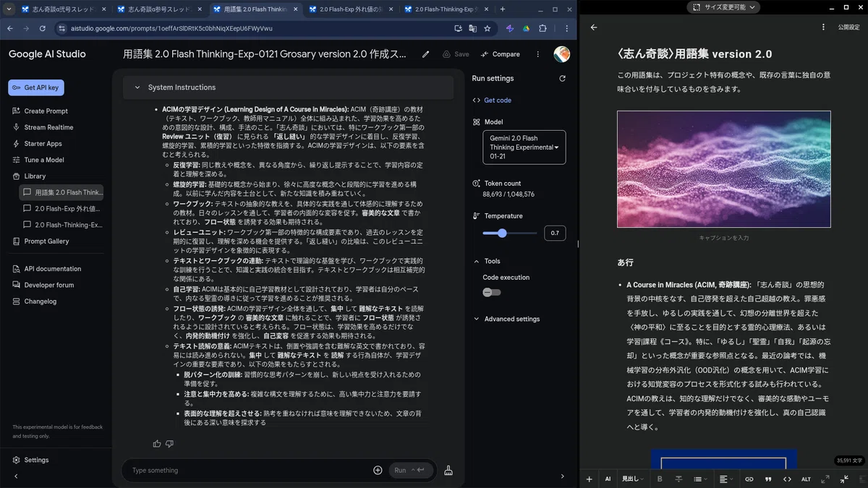Click the wave header image in the note
The width and height of the screenshot is (868, 488).
point(724,169)
